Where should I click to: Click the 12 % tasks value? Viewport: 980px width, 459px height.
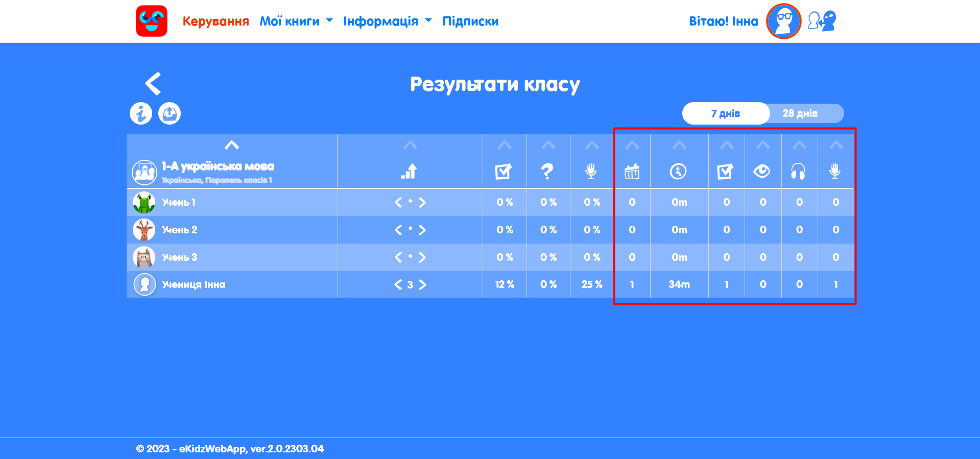click(505, 284)
